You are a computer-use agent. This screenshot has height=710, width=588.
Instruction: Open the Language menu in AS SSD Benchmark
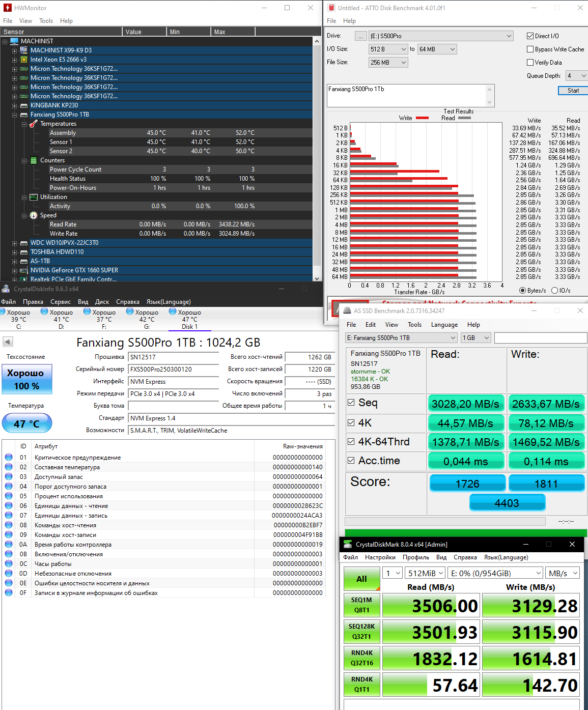[444, 325]
